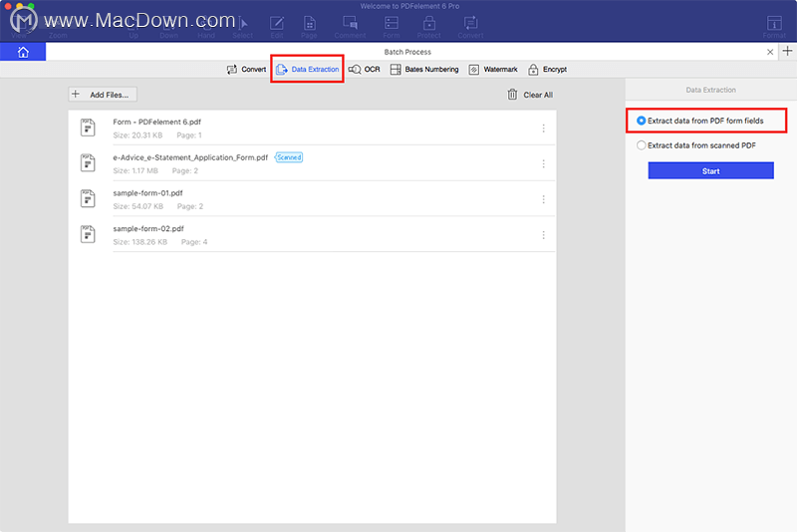Switch to OCR batch tab
Viewport: 797px width, 532px height.
[365, 70]
